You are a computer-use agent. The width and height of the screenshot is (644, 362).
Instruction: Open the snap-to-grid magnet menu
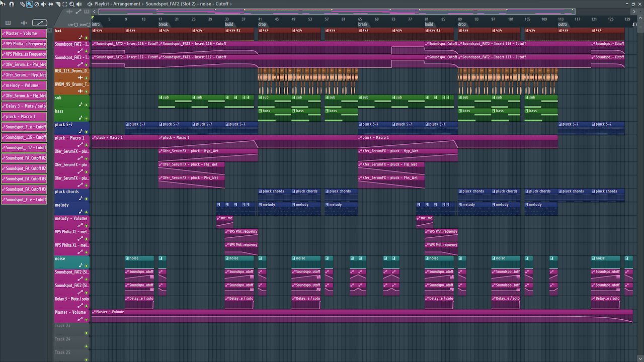click(x=12, y=4)
